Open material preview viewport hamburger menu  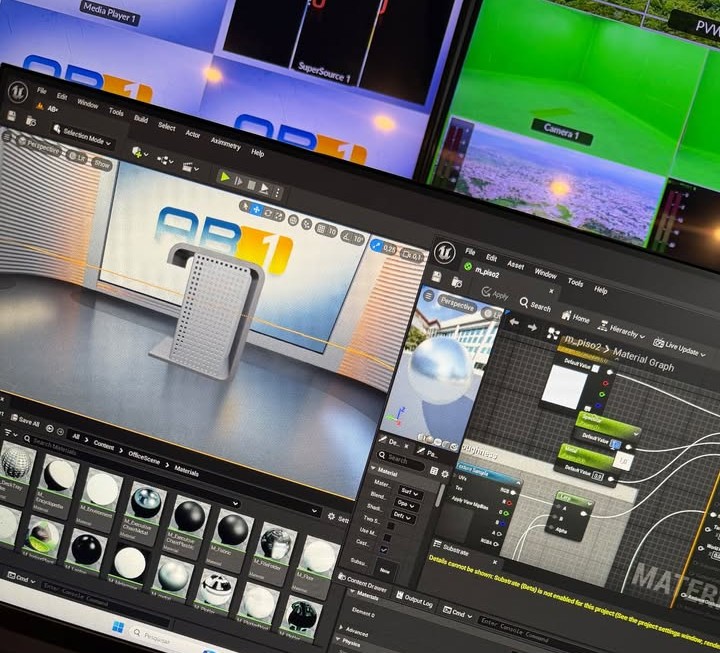point(428,296)
